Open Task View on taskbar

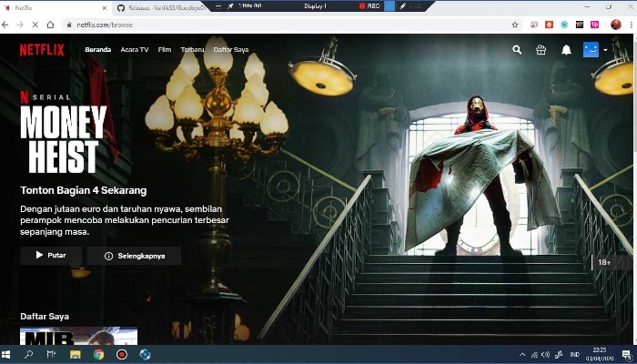tap(51, 354)
